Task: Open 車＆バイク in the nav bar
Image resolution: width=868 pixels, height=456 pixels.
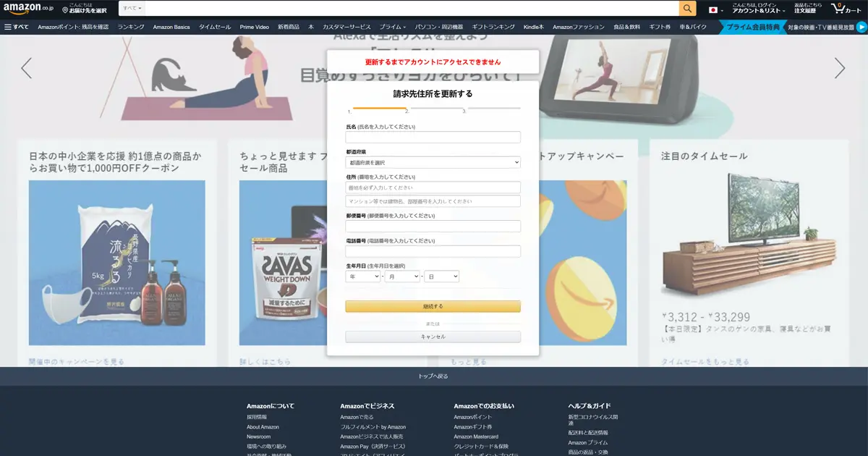Action: 693,27
